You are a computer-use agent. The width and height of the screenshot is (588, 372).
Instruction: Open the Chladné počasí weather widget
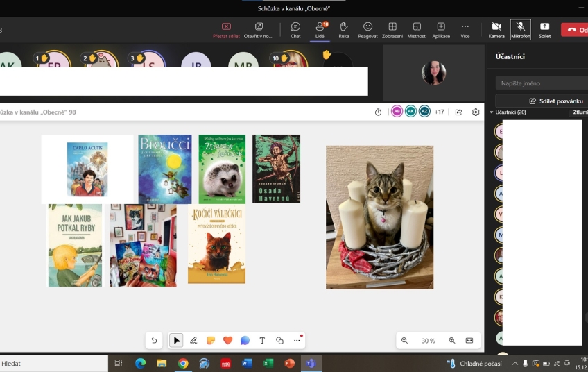click(x=474, y=364)
